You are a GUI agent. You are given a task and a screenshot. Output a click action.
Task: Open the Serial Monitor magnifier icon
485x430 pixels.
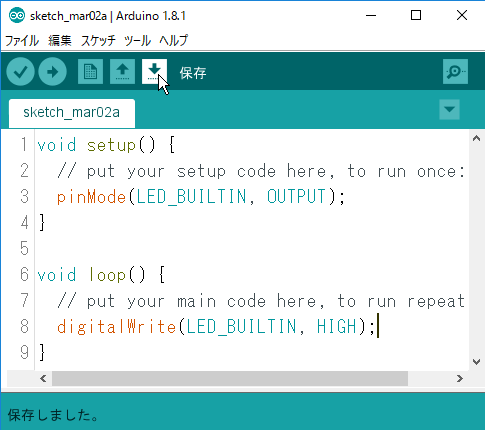tap(455, 72)
